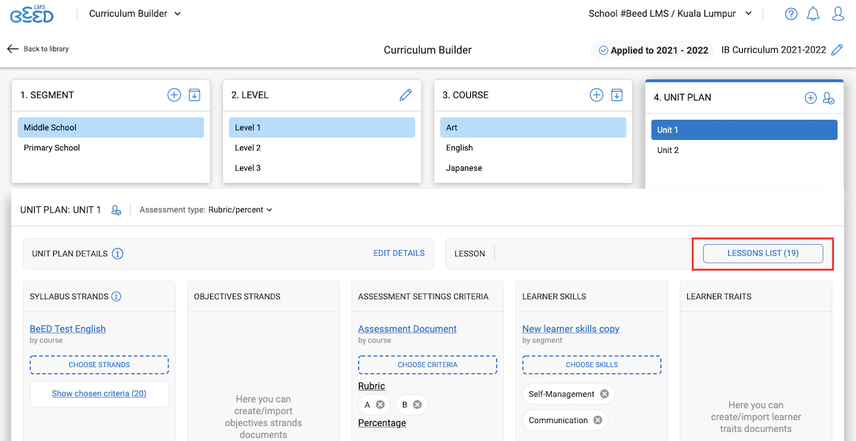Click user assign icon in Unit Plan header

(x=829, y=98)
